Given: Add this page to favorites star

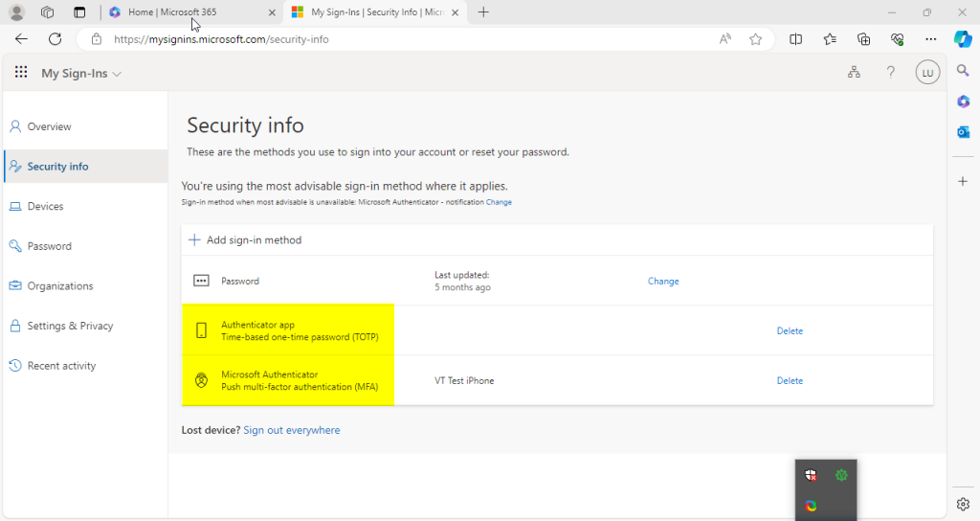Looking at the screenshot, I should pos(755,39).
